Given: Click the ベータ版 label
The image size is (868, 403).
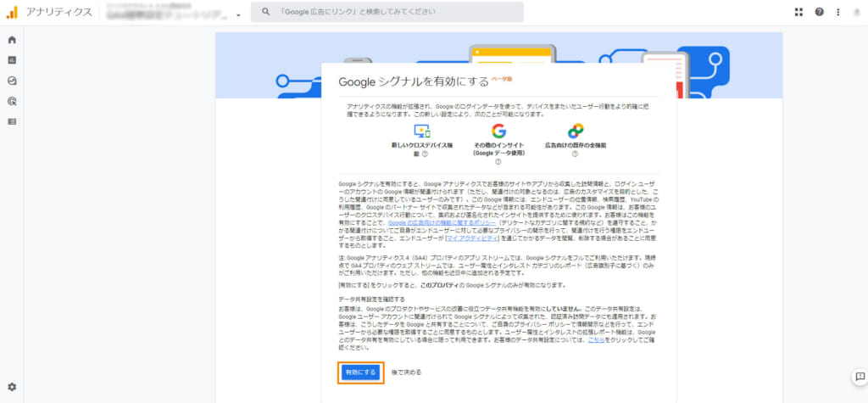Looking at the screenshot, I should click(502, 79).
